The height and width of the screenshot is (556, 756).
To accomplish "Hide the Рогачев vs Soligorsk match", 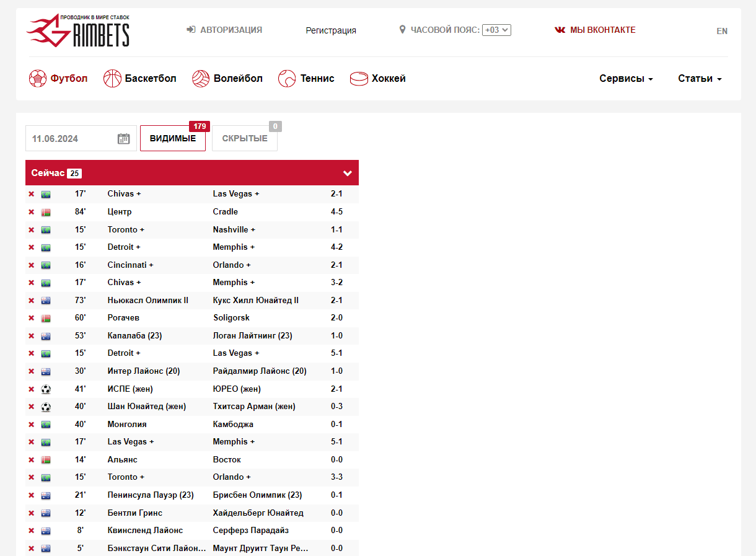I will coord(31,318).
